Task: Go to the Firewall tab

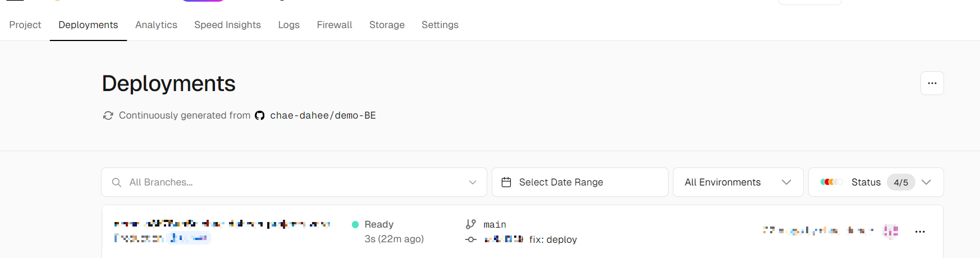Action: click(335, 25)
